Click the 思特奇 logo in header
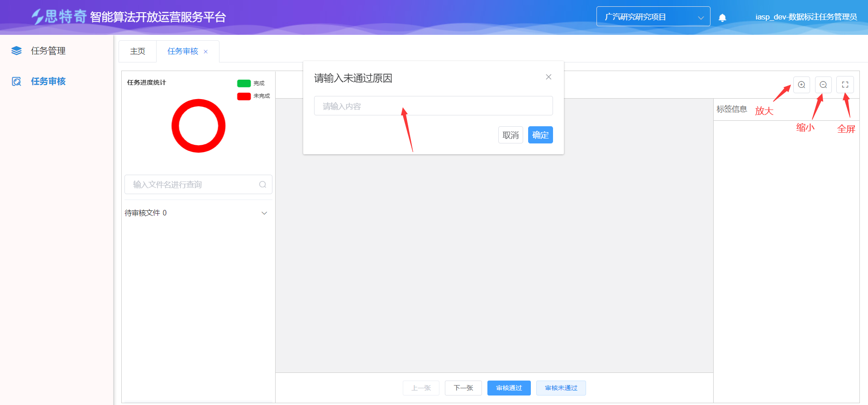868x405 pixels. (x=59, y=17)
